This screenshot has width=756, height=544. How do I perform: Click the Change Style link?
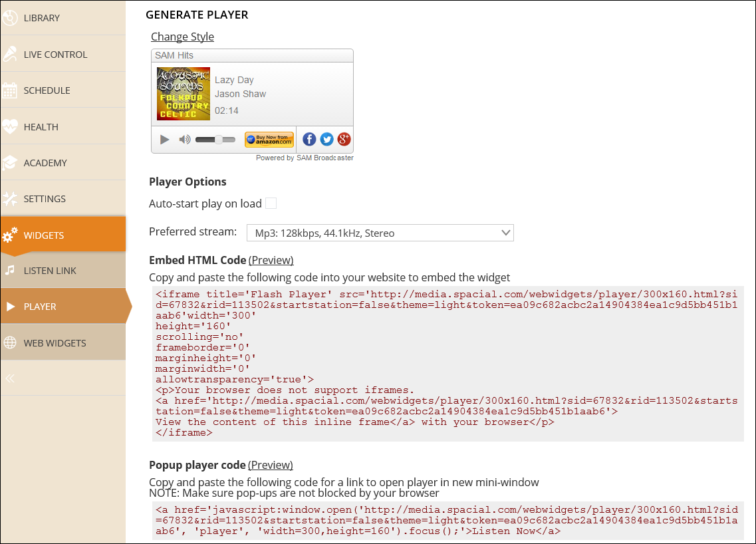[x=182, y=37]
